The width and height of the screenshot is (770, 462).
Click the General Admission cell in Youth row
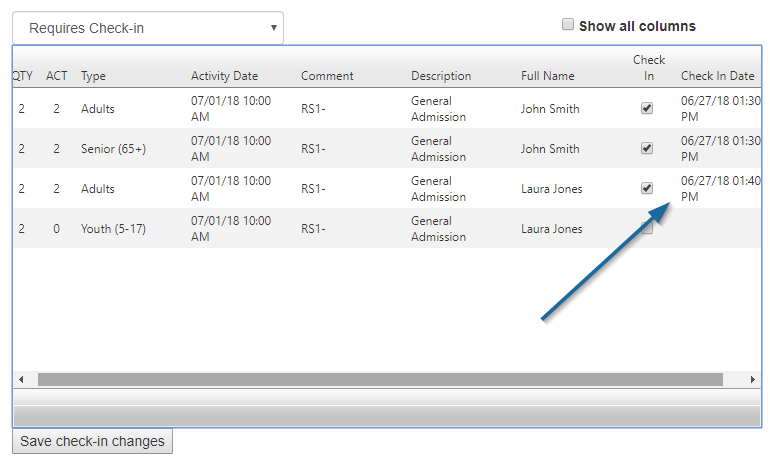click(439, 229)
